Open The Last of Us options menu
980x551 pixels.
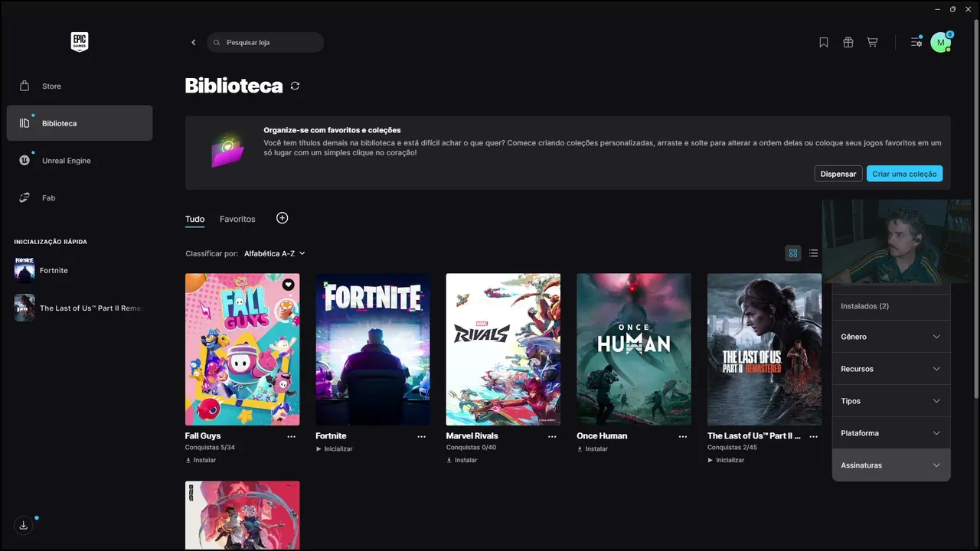coord(813,436)
